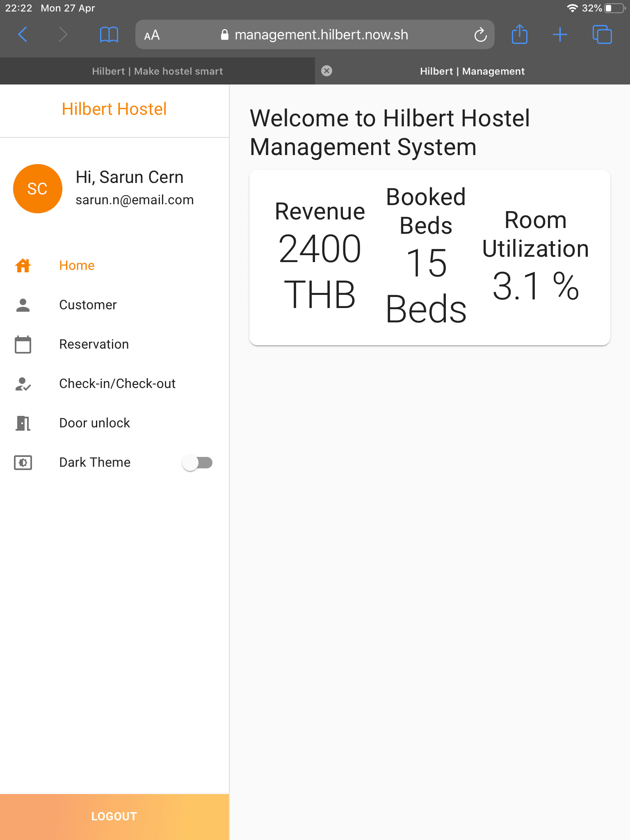Click the LOGOUT button
The width and height of the screenshot is (630, 840).
tap(114, 817)
